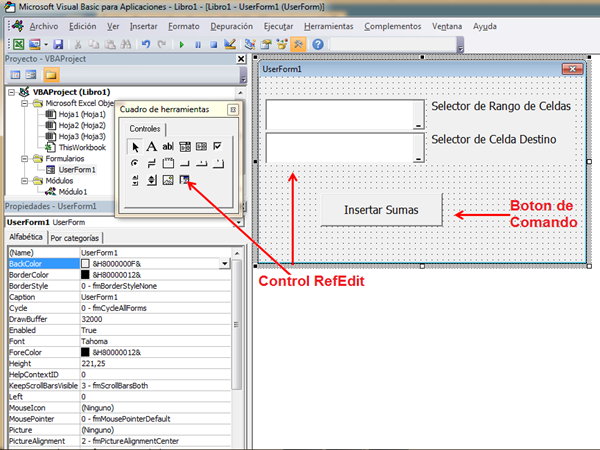Select the Label tool (letter A) in toolbox
Image resolution: width=600 pixels, height=450 pixels.
pos(152,147)
